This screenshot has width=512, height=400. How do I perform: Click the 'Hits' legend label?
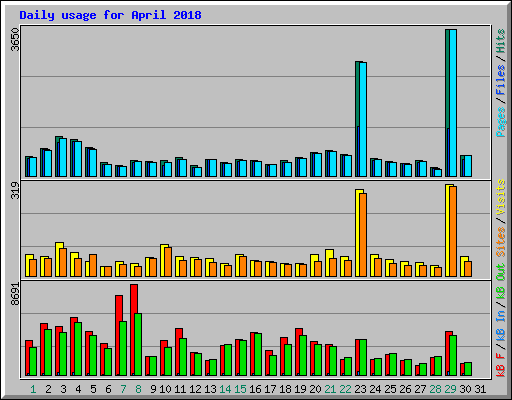[501, 41]
